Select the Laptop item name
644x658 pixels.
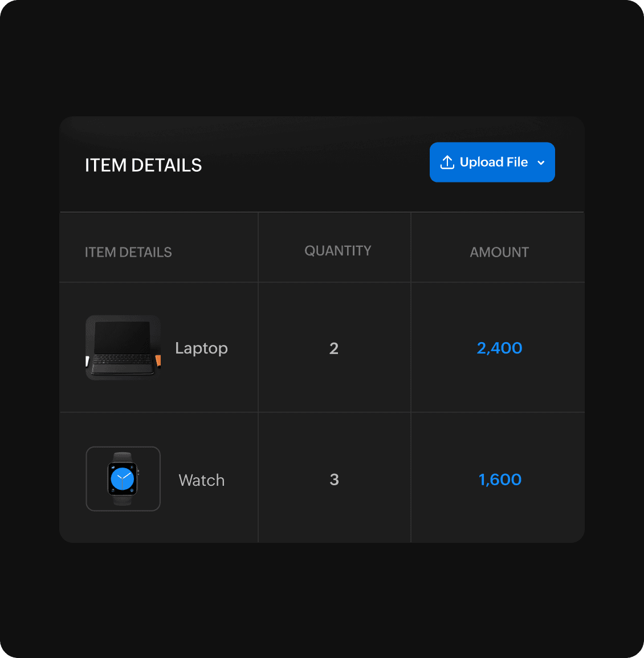pos(201,348)
